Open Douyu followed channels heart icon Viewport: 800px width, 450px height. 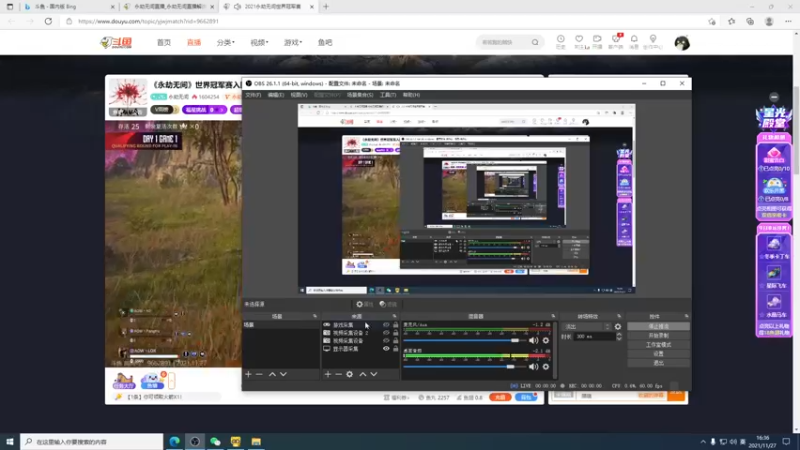click(579, 41)
